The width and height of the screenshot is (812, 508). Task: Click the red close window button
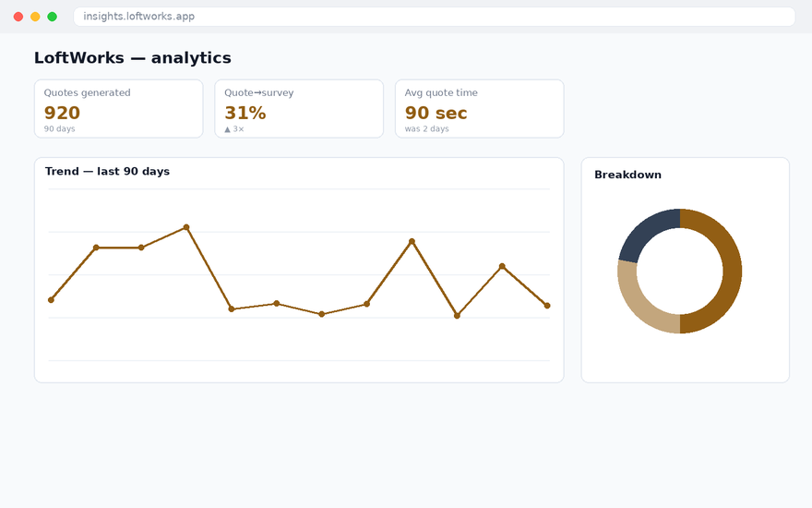coord(18,17)
